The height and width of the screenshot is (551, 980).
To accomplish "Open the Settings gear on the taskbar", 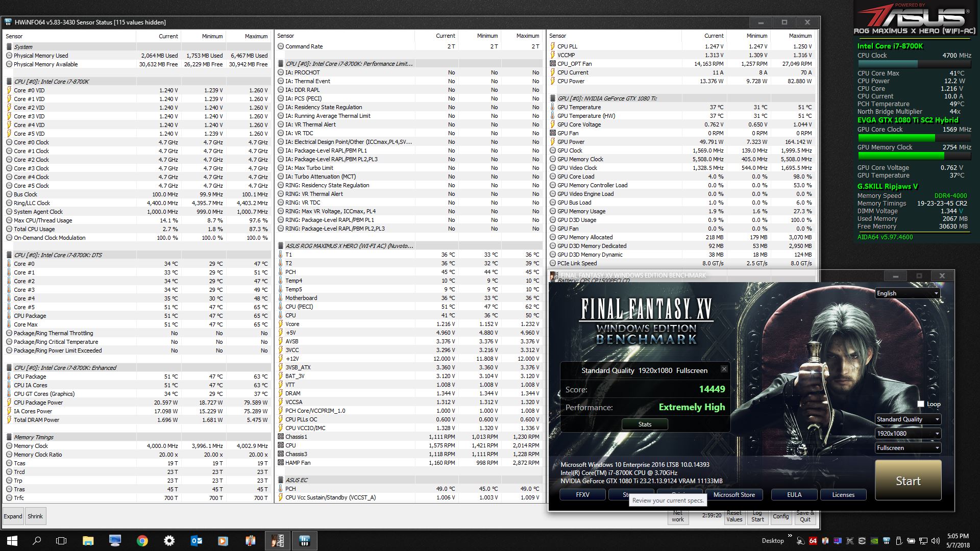I will 169,540.
